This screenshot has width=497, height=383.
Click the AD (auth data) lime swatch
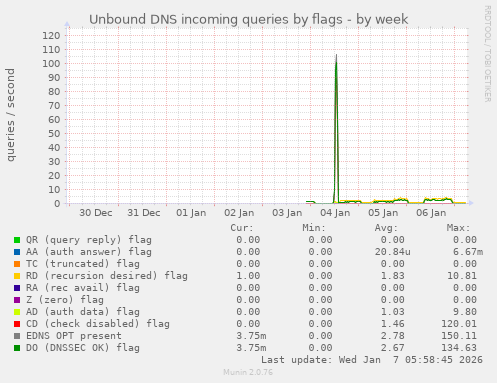[17, 312]
